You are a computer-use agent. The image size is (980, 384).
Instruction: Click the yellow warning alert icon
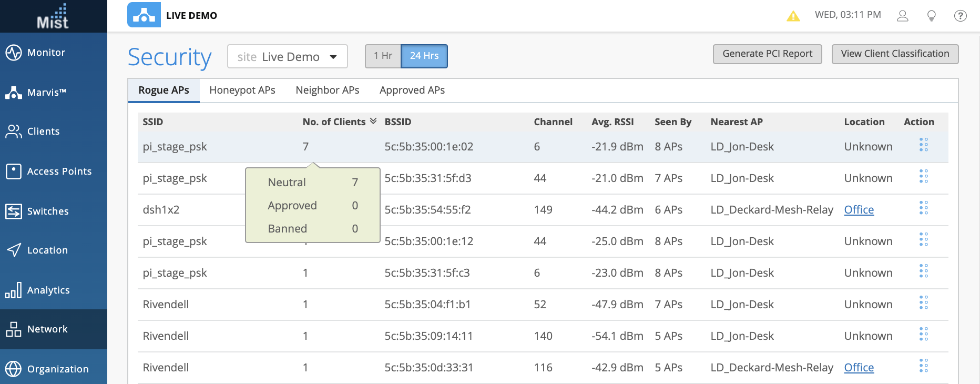[x=793, y=16]
